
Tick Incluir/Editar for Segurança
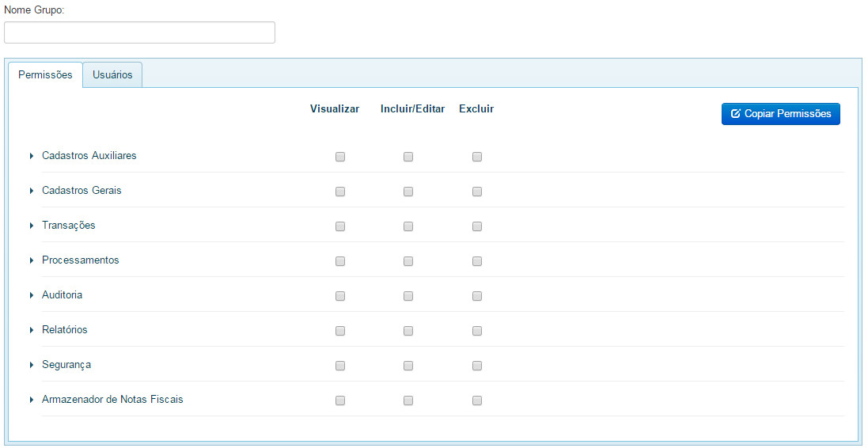coord(408,366)
